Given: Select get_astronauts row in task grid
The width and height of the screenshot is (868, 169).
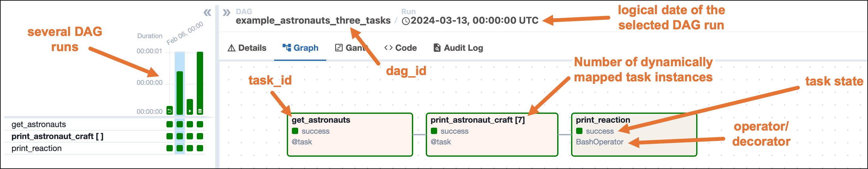Looking at the screenshot, I should [39, 125].
